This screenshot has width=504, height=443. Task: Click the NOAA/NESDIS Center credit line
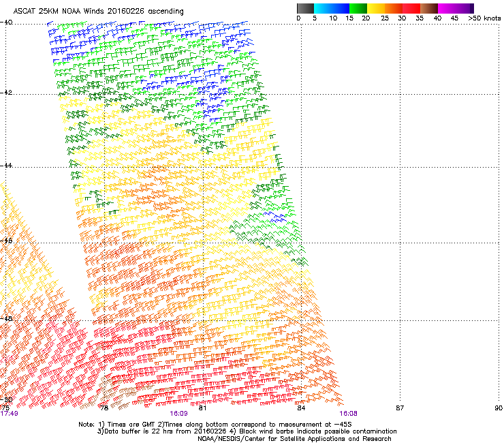coord(294,439)
